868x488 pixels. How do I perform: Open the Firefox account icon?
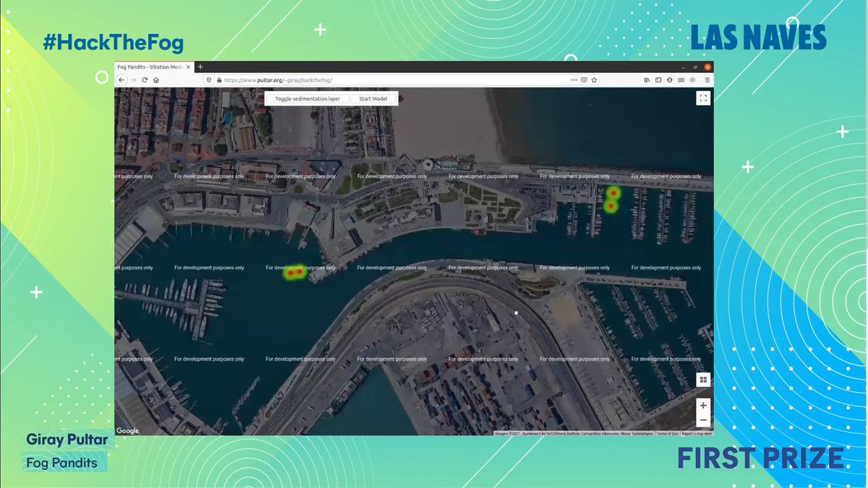670,80
